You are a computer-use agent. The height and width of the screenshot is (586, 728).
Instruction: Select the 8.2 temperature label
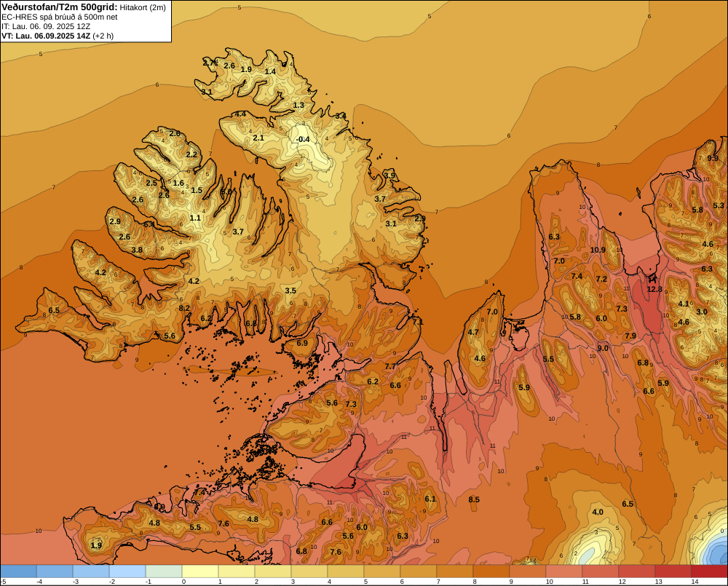(x=184, y=308)
